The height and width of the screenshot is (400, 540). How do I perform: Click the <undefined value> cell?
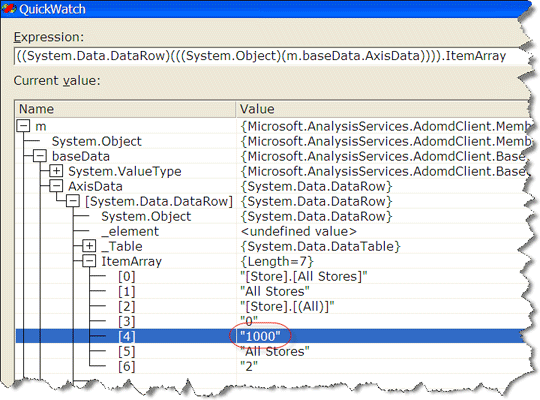299,231
